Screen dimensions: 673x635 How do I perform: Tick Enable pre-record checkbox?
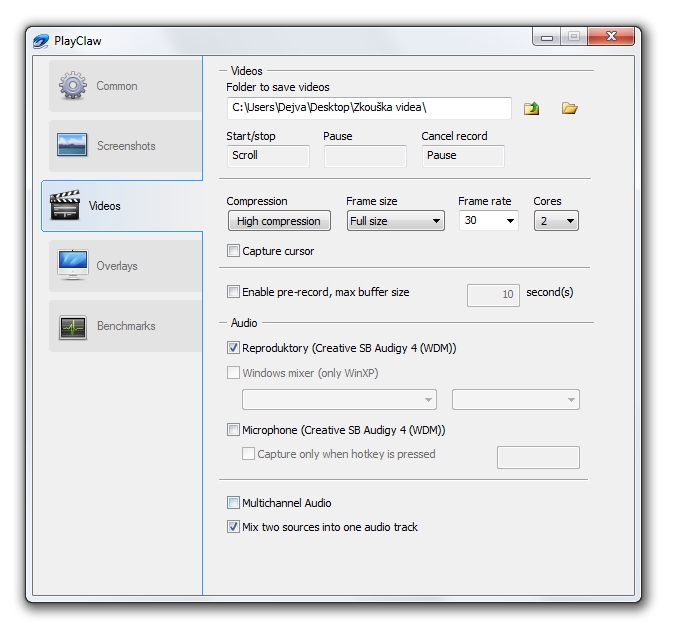click(x=233, y=292)
